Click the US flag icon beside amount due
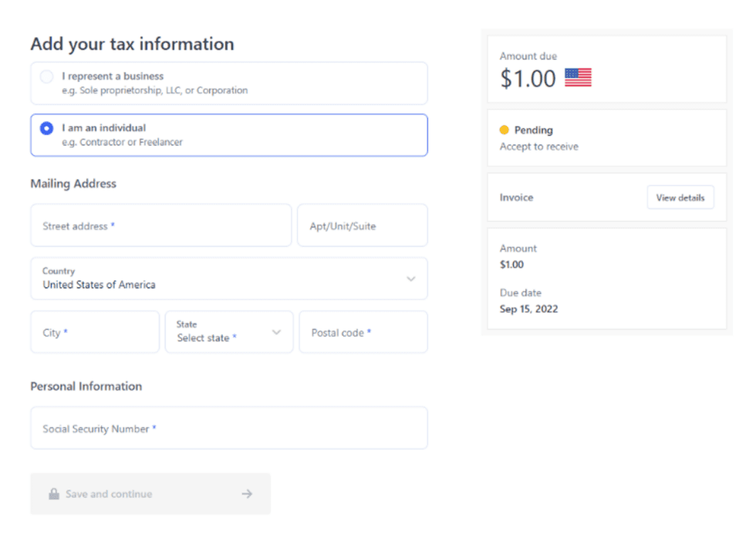 [578, 77]
